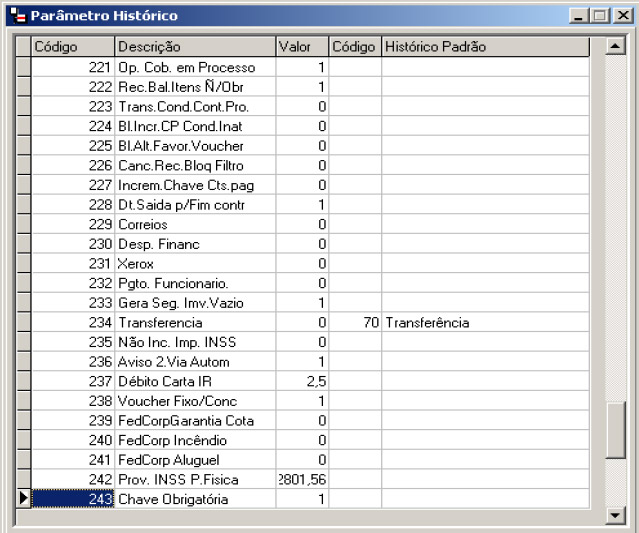The width and height of the screenshot is (639, 533).
Task: Click the Correios description cell
Action: click(195, 224)
